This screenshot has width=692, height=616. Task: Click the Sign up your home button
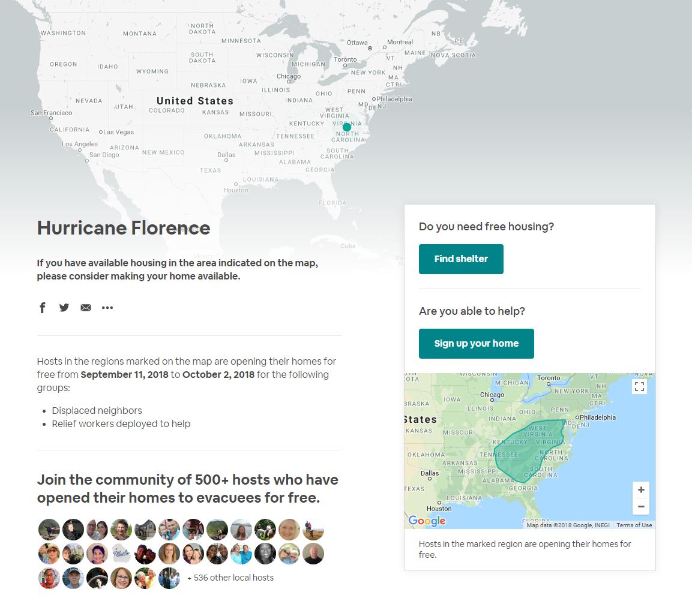(476, 344)
